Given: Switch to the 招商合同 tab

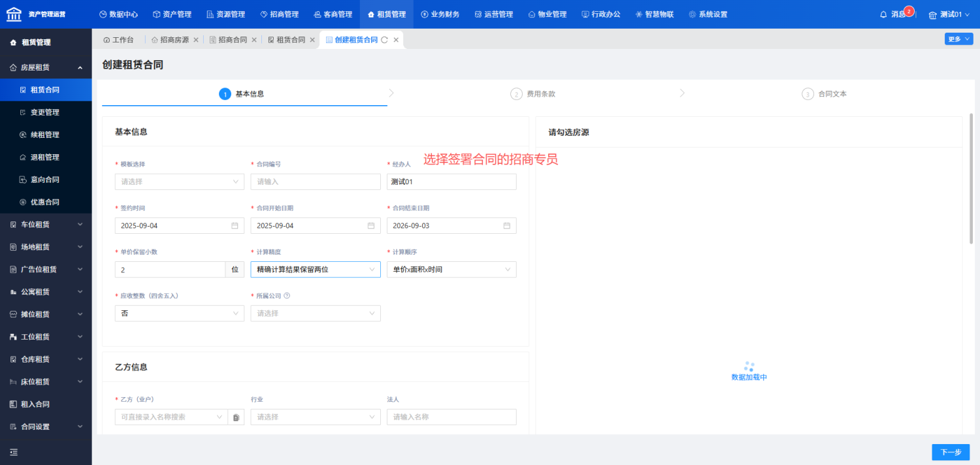Looking at the screenshot, I should [x=228, y=40].
